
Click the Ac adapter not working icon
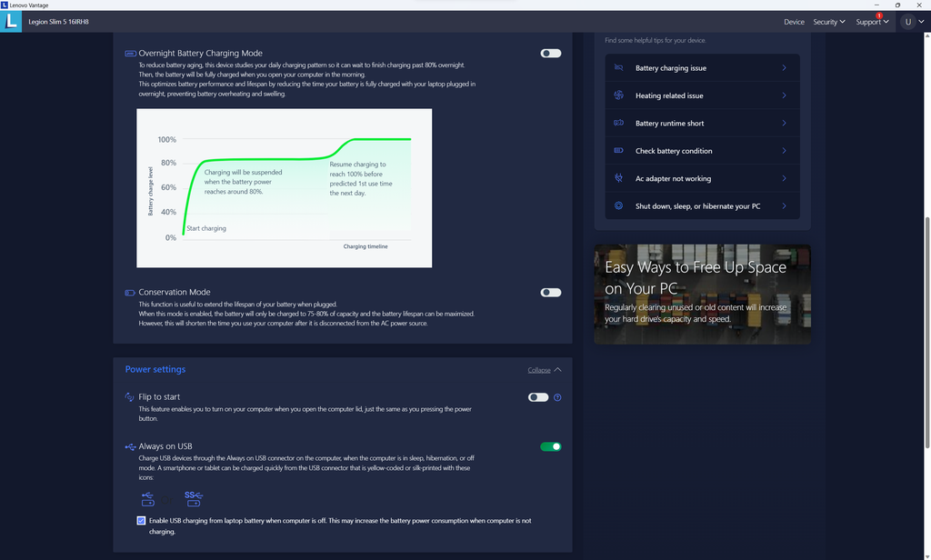(x=618, y=179)
